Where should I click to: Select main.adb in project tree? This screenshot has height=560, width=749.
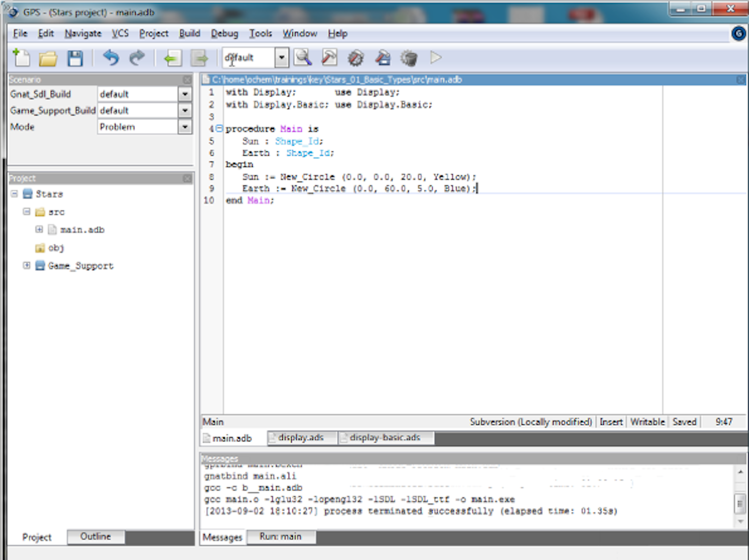coord(82,229)
